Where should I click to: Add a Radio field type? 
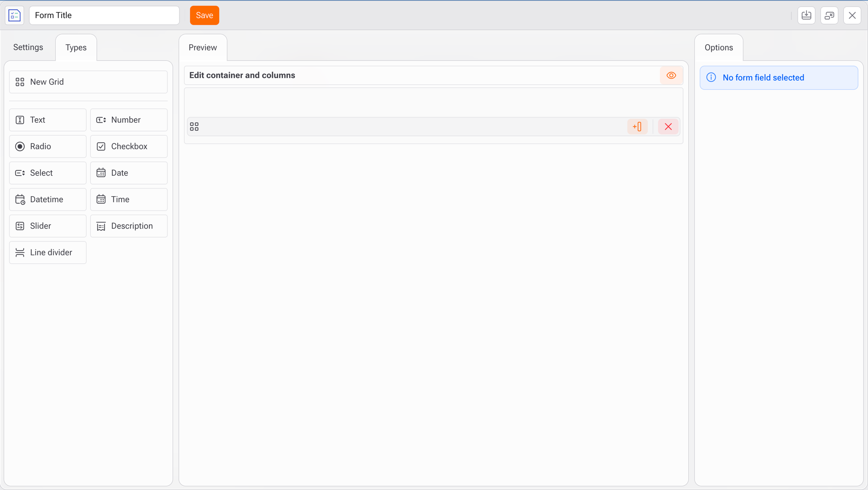click(x=48, y=147)
